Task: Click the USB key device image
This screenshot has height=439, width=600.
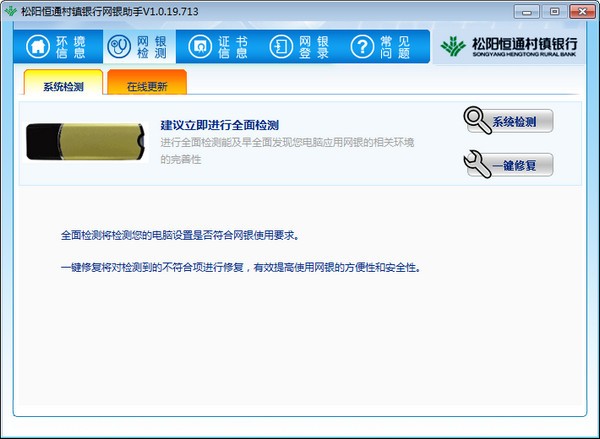Action: click(86, 142)
